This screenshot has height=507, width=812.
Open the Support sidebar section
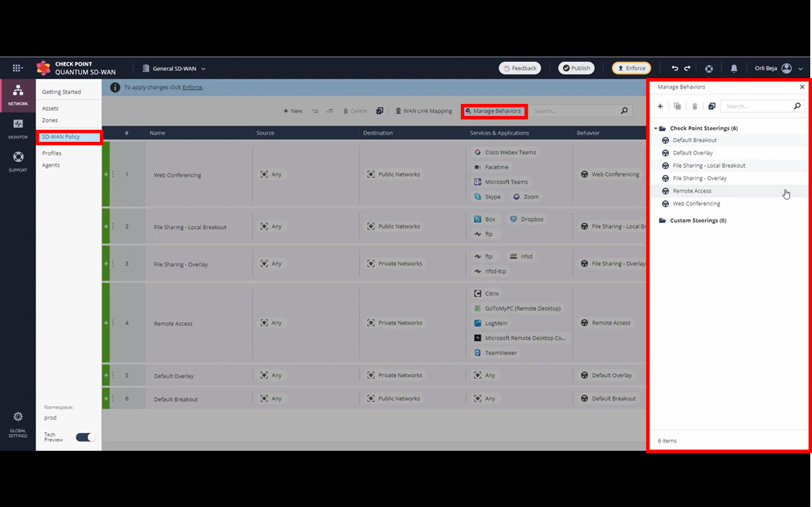coord(18,161)
